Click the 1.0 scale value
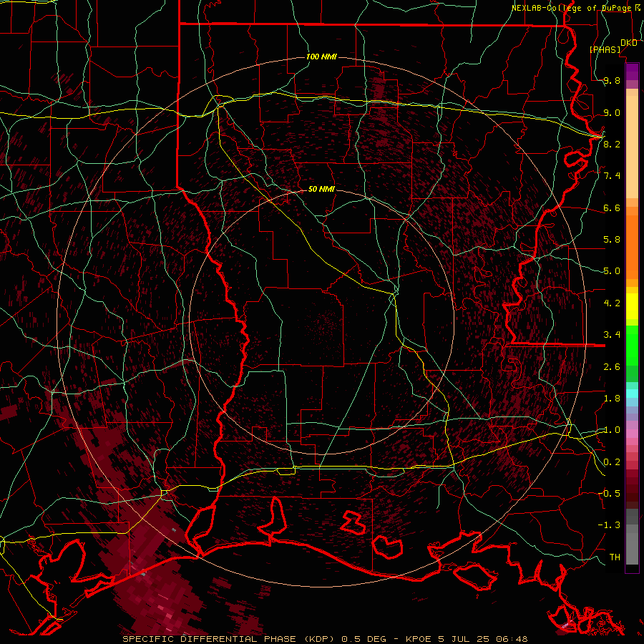The width and height of the screenshot is (644, 644). point(612,430)
